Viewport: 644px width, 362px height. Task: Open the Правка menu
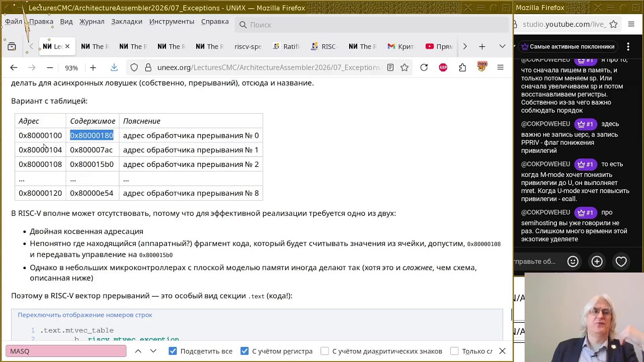click(41, 22)
